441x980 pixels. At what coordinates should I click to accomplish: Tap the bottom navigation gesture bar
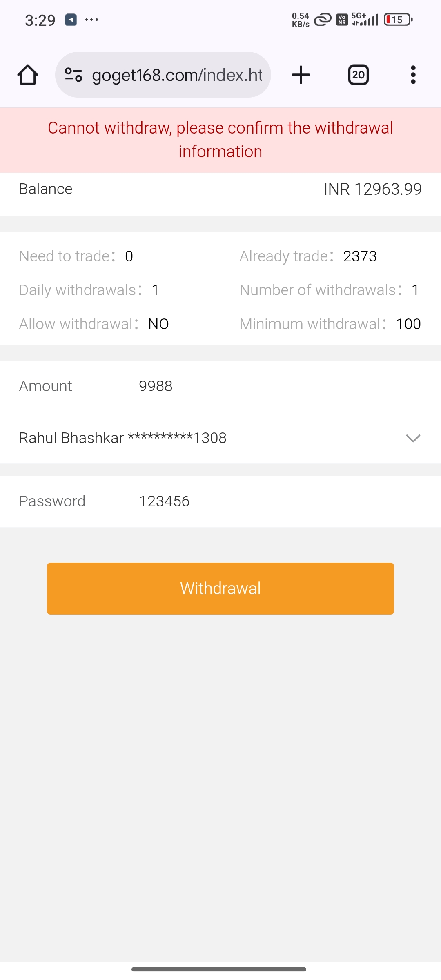pos(219,969)
